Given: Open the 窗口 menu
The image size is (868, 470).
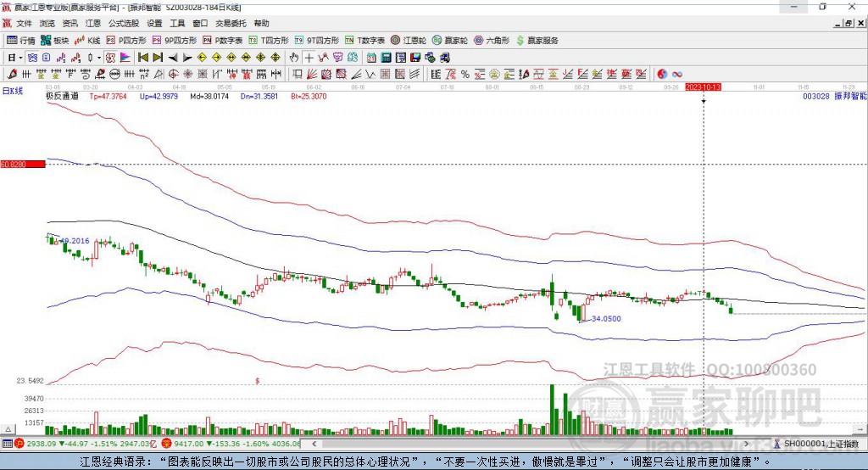Looking at the screenshot, I should [x=200, y=23].
